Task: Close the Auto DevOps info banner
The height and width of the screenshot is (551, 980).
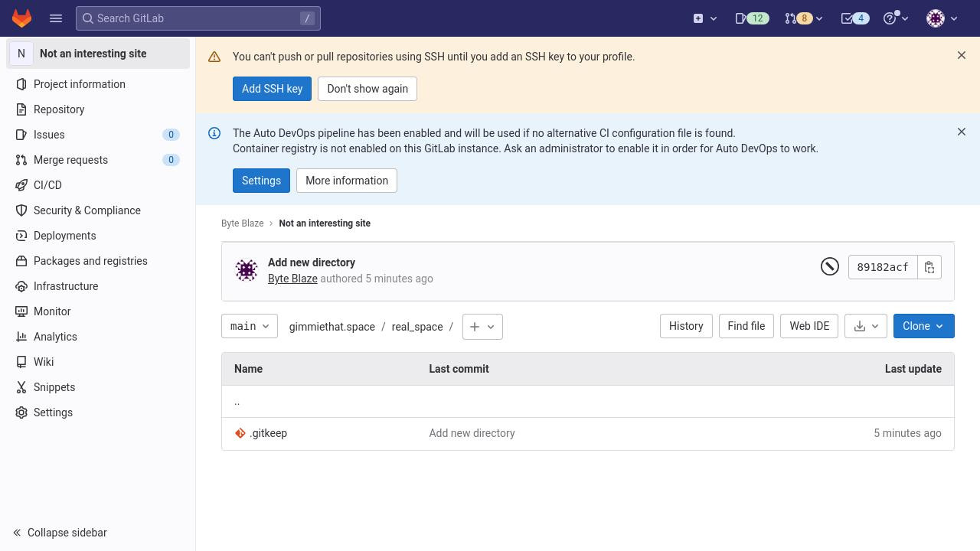Action: [x=962, y=132]
